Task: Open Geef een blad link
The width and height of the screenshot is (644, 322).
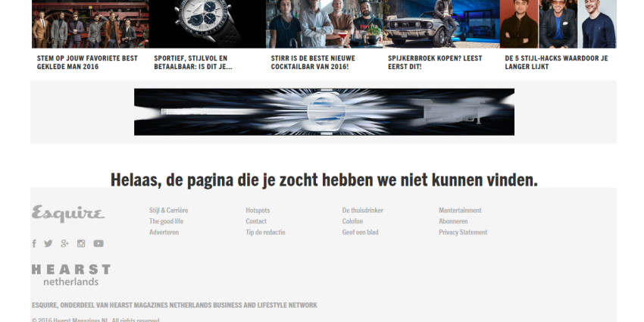Action: (360, 233)
